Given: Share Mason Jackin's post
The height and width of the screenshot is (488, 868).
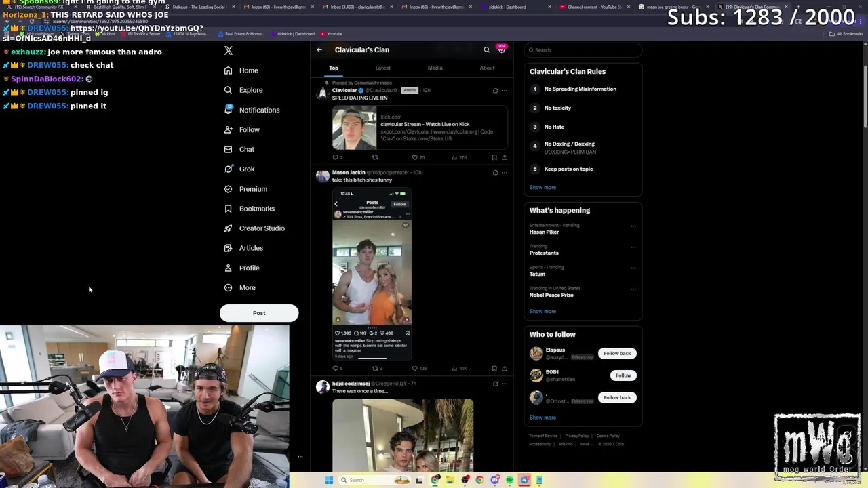Looking at the screenshot, I should (505, 369).
